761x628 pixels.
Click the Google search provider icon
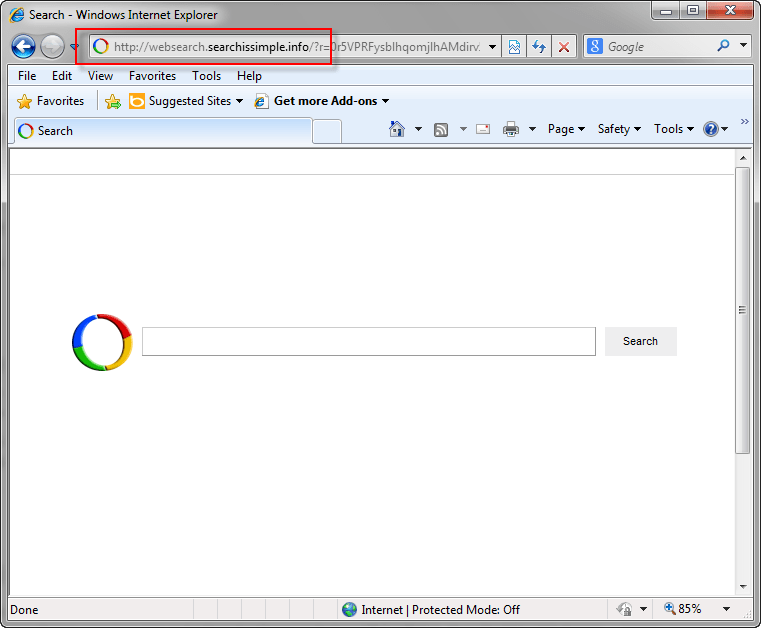(x=595, y=47)
